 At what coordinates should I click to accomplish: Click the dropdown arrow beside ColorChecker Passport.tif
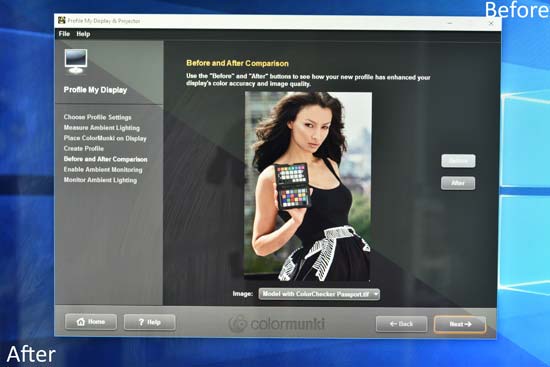tap(375, 294)
